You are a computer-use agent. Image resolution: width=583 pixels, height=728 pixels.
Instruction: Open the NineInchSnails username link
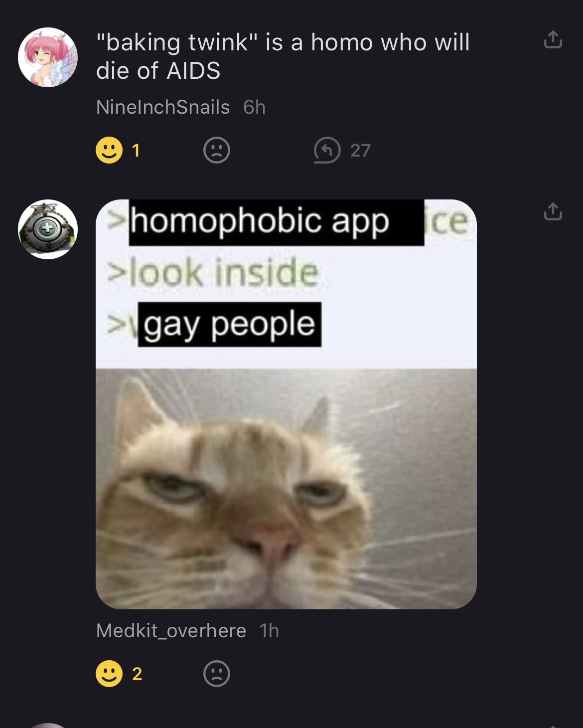(x=163, y=107)
